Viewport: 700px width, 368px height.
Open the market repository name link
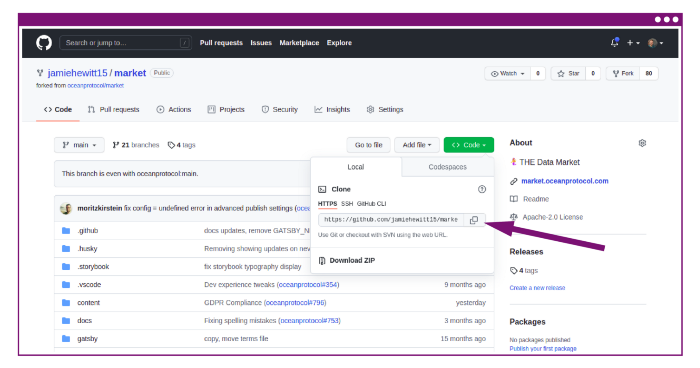130,73
